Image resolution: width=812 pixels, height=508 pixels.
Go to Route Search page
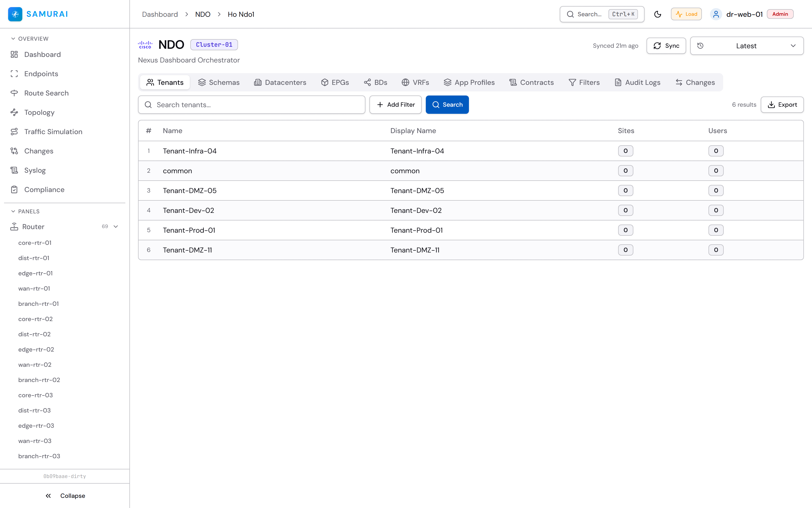65,93
